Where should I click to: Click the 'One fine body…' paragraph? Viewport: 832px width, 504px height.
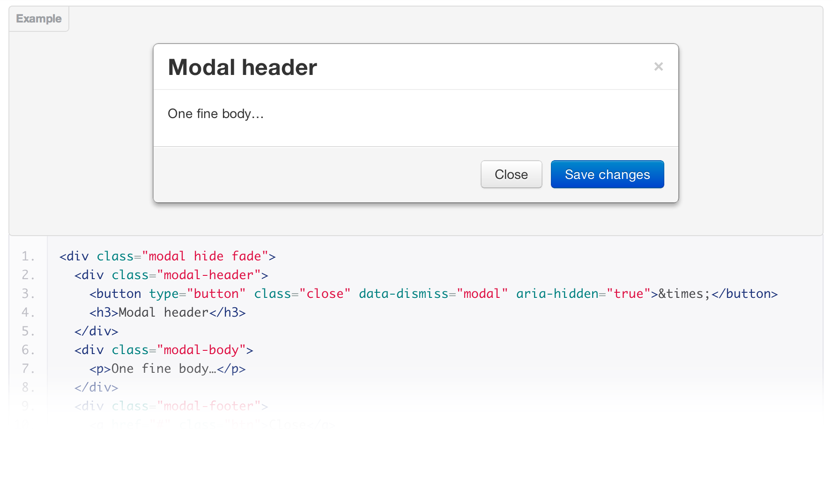click(x=215, y=114)
